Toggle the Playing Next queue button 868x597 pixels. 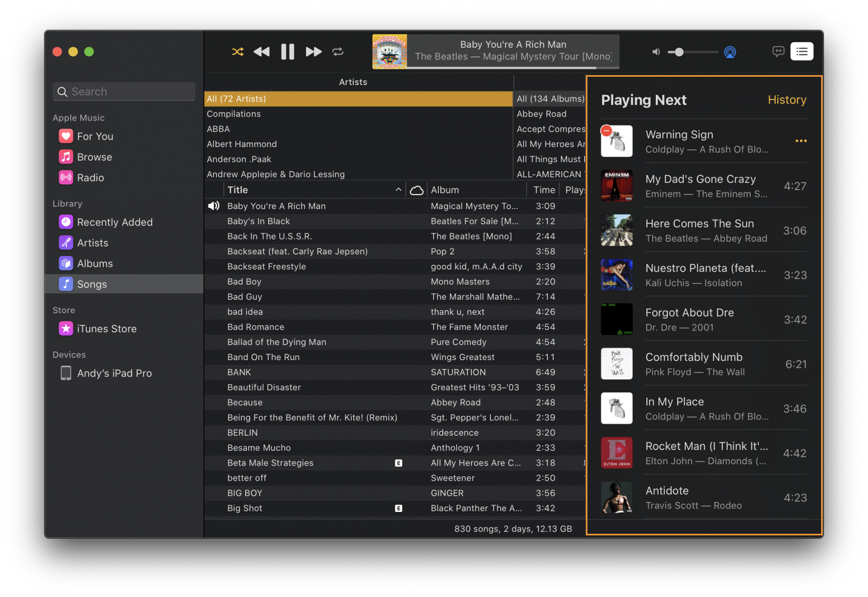pos(802,52)
